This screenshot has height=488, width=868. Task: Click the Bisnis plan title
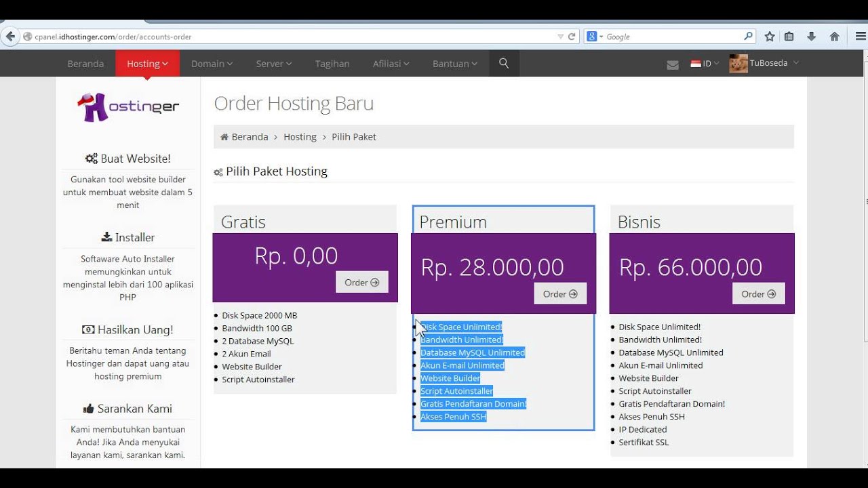pyautogui.click(x=639, y=222)
